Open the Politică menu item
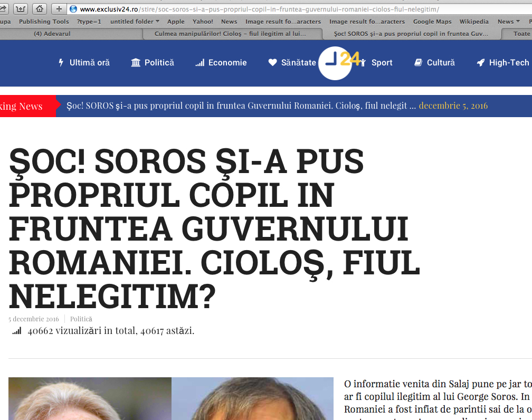 pyautogui.click(x=159, y=62)
